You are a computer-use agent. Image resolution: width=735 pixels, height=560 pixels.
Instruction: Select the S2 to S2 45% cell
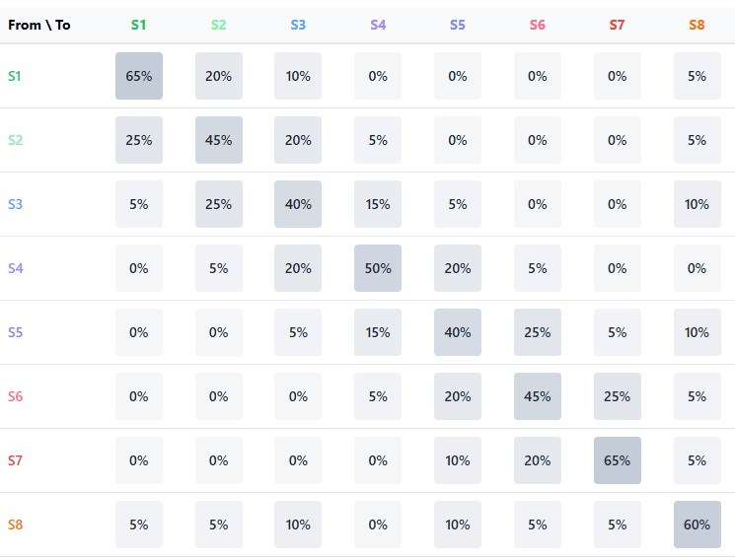219,140
